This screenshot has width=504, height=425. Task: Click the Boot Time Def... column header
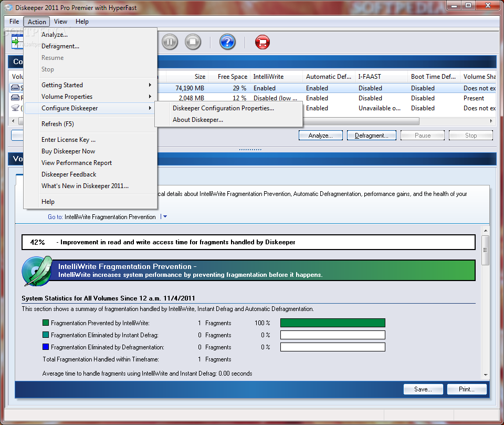[434, 77]
